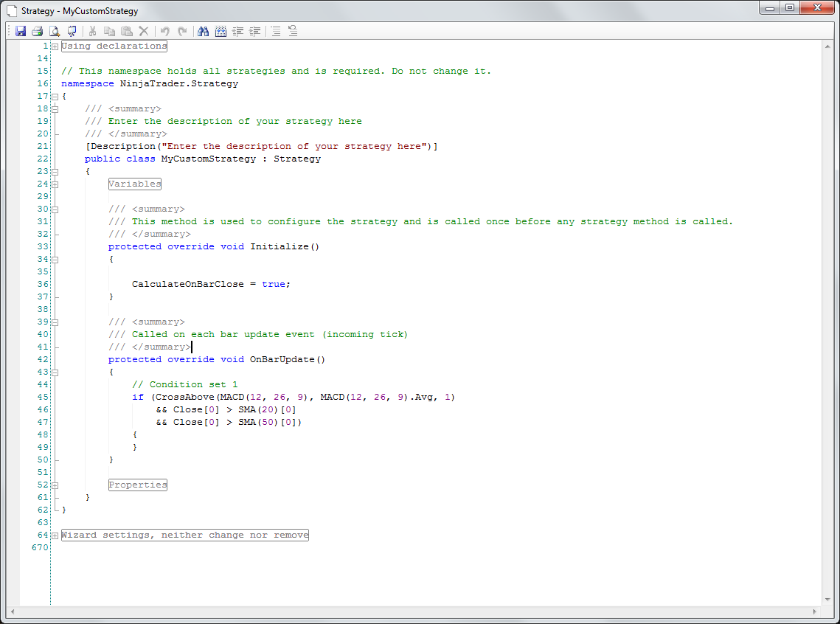Click the MyCustomStrategy class declaration
The image size is (840, 624).
203,159
